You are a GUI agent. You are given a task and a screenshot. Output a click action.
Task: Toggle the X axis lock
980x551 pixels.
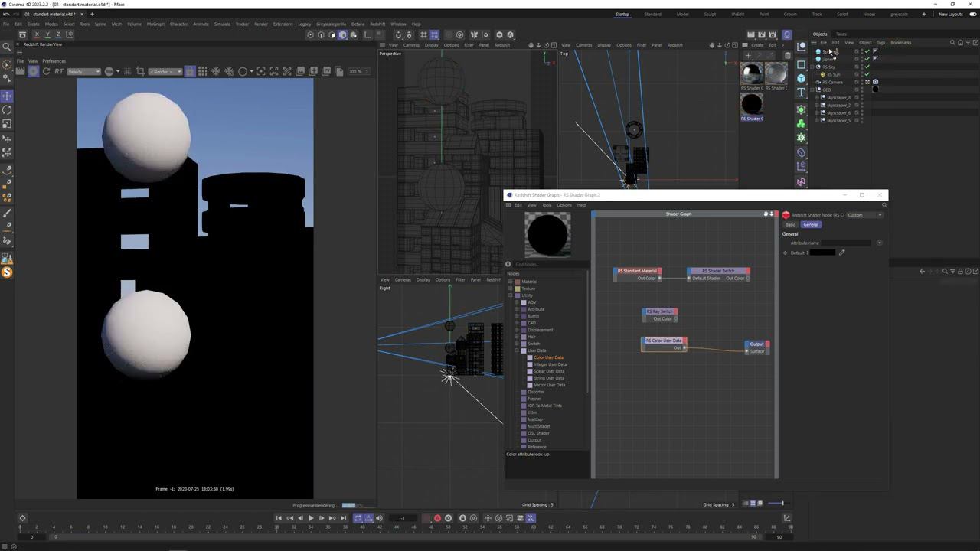pos(37,34)
